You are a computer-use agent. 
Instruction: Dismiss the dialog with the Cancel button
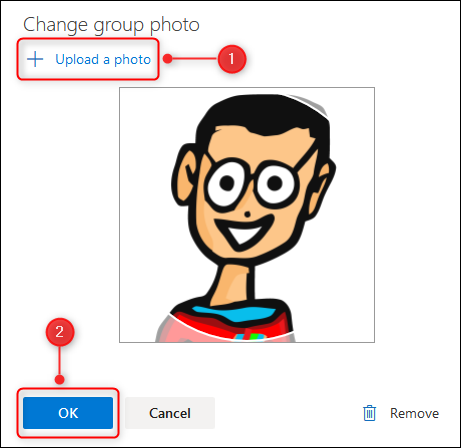click(x=170, y=413)
